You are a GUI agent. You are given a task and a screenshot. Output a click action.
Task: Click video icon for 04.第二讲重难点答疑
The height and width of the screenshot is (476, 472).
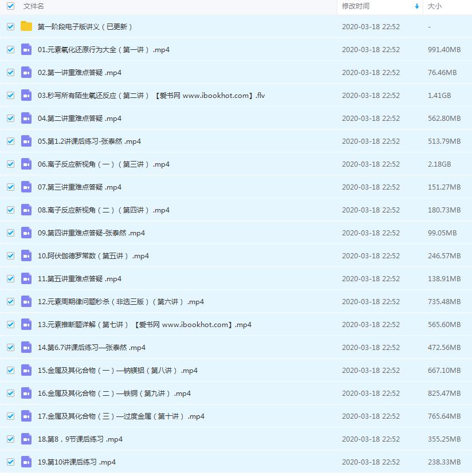coord(26,118)
